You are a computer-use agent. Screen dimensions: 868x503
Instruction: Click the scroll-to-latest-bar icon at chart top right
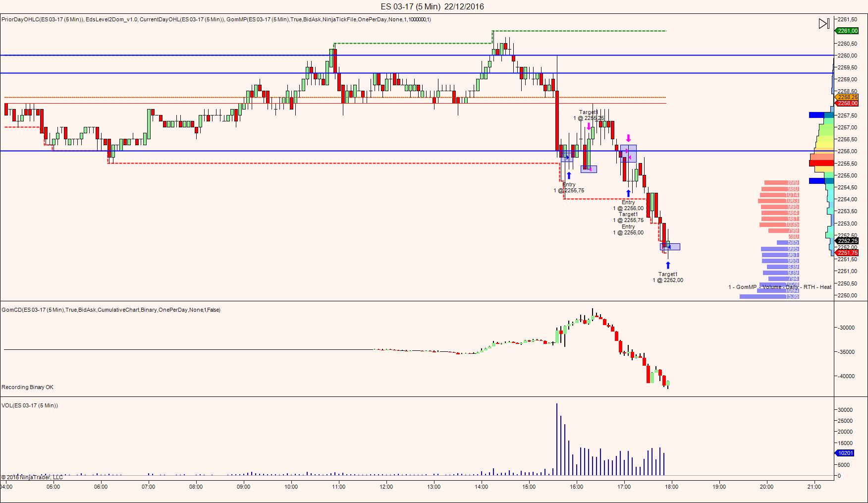pyautogui.click(x=824, y=23)
